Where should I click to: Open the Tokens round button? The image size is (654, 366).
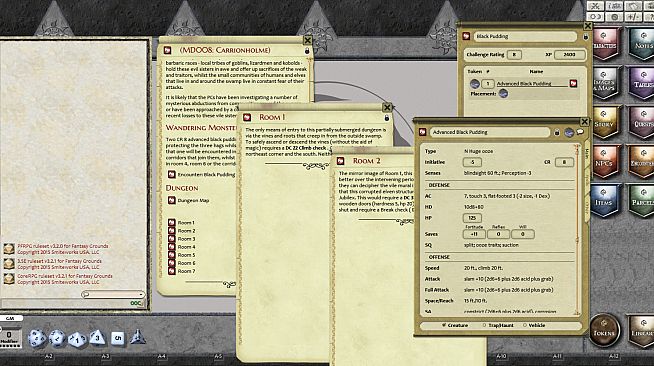coord(604,330)
